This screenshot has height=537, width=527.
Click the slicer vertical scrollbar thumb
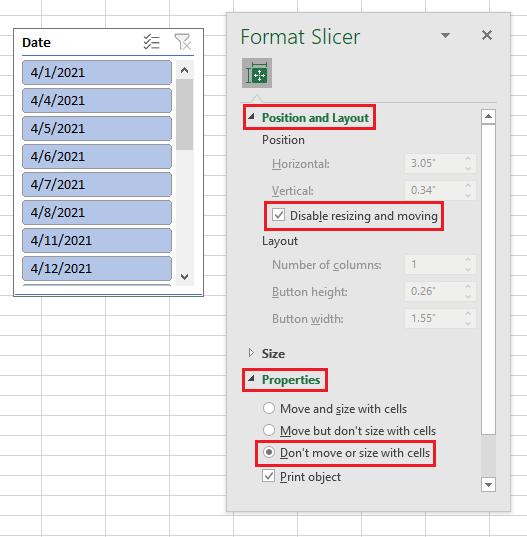click(185, 114)
